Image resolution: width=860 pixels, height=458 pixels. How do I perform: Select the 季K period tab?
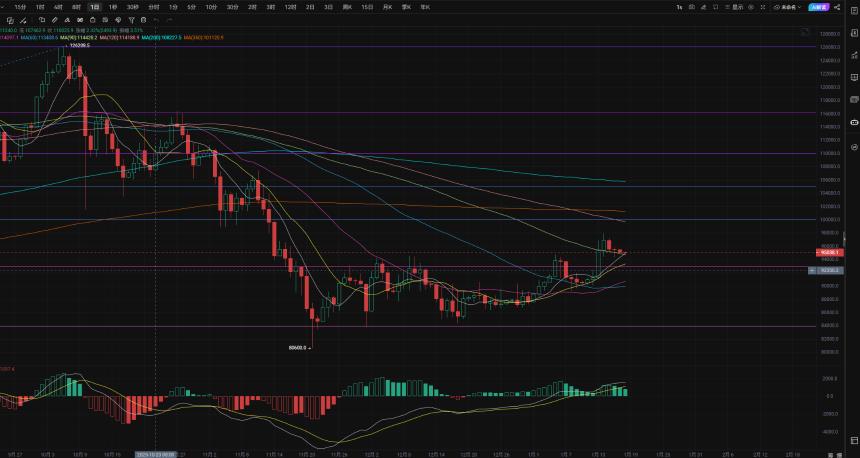[x=406, y=7]
